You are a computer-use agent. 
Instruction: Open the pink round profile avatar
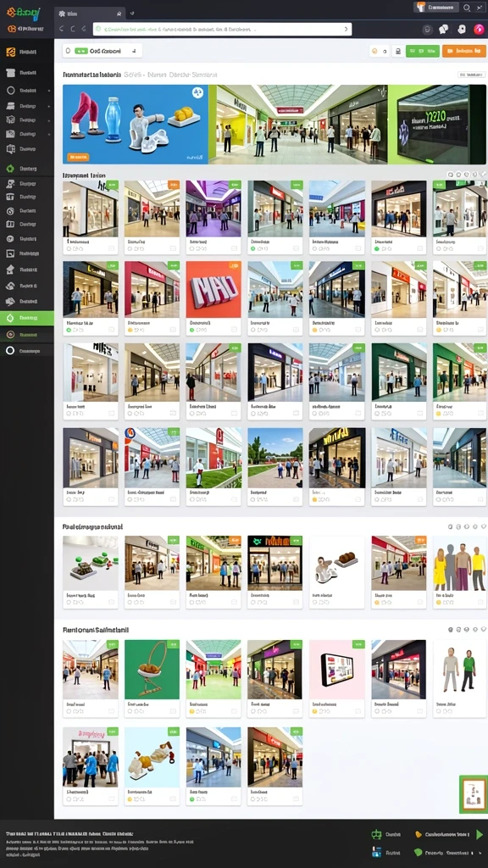coord(479,30)
